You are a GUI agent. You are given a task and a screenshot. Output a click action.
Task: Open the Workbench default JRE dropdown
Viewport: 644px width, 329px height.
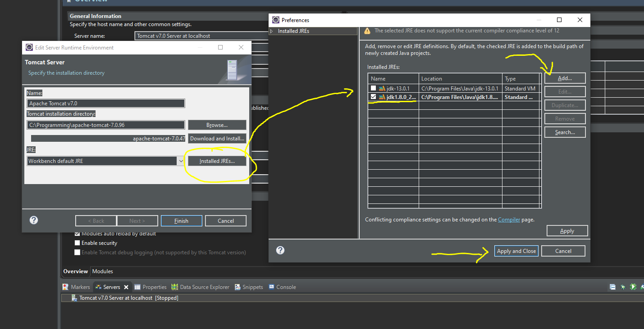(x=181, y=161)
